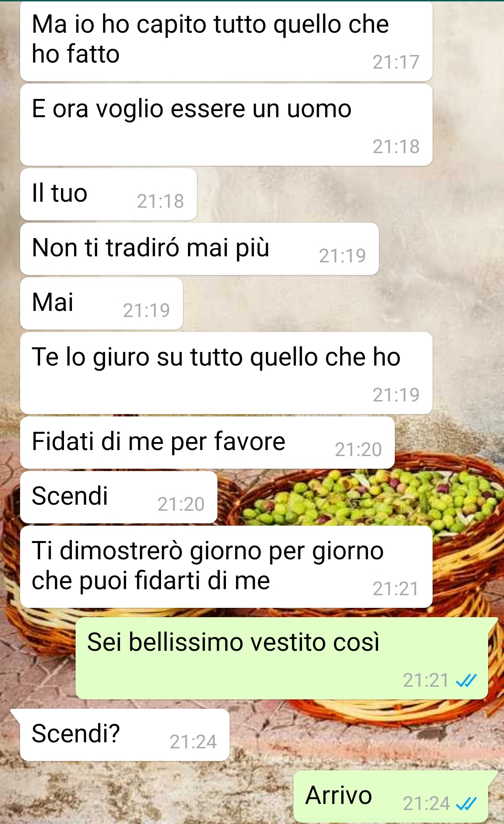Screen dimensions: 504x824
Task: Select the 'Il tuo' message bubble
Action: point(108,194)
